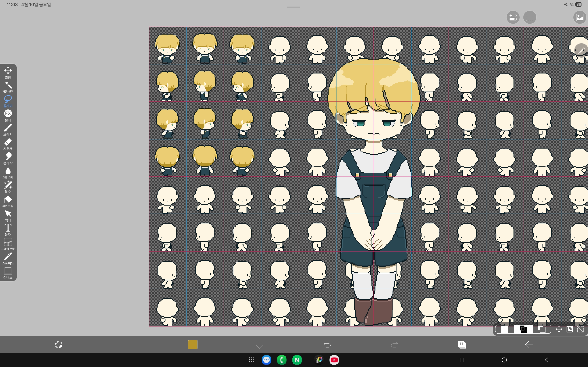Open the layers panel showing 11

(461, 344)
